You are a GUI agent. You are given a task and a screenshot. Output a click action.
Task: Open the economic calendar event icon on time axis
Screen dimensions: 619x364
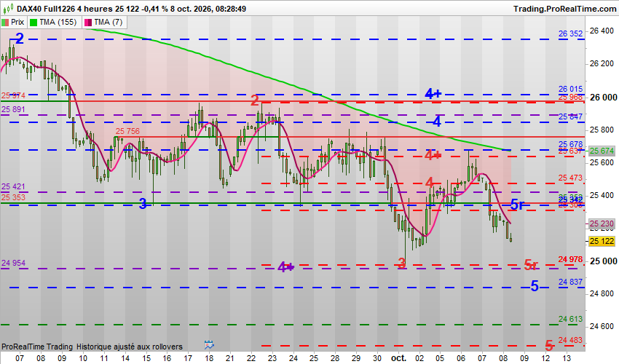point(209,345)
